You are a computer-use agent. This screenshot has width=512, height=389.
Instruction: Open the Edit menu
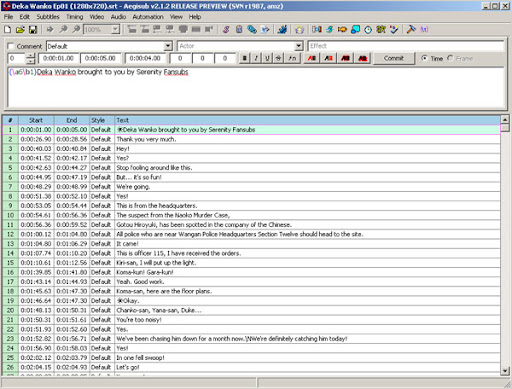pyautogui.click(x=25, y=17)
